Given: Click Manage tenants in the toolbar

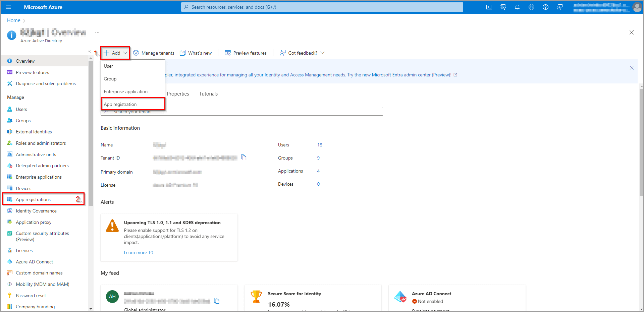Looking at the screenshot, I should (x=154, y=53).
